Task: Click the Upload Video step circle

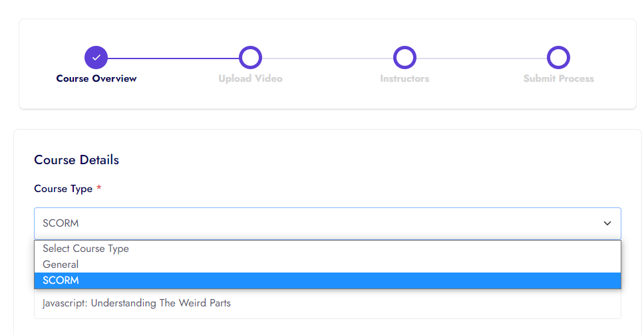Action: click(250, 58)
